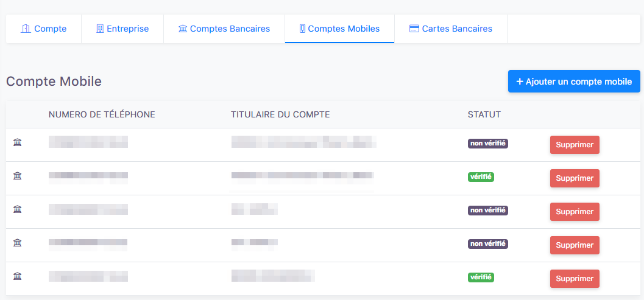644x300 pixels.
Task: Select the Comptes Mobiles tab
Action: tap(339, 29)
